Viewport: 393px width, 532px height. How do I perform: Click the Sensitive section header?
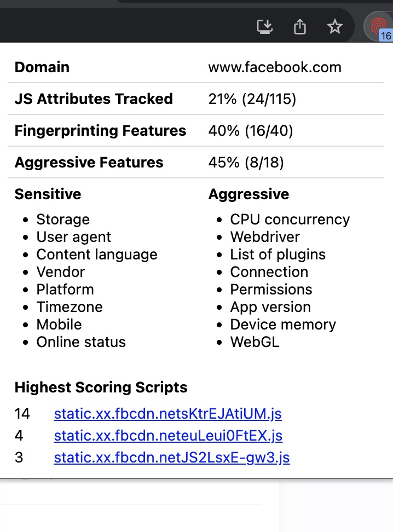48,194
